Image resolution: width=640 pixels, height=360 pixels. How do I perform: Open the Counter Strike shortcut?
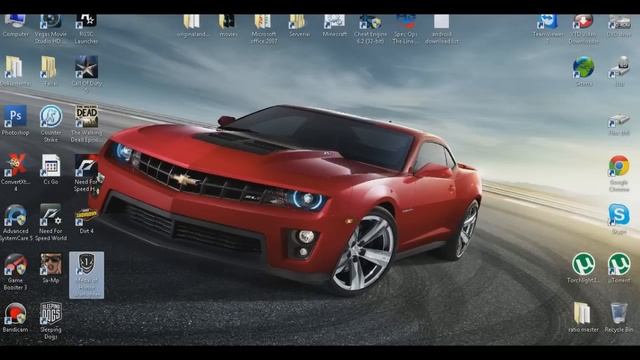[51, 123]
